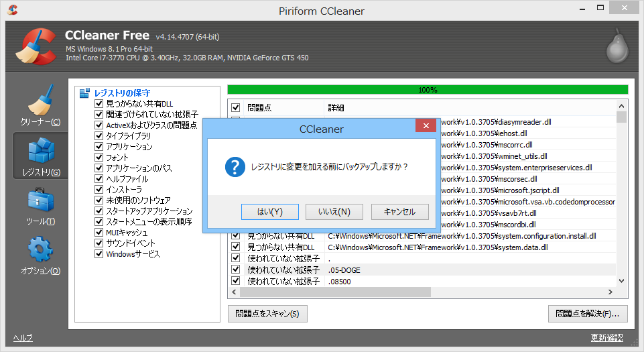Screen dimensions: 644x352
Task: Uncheck the system.configuration.install.dll row checkbox
Action: tap(235, 236)
